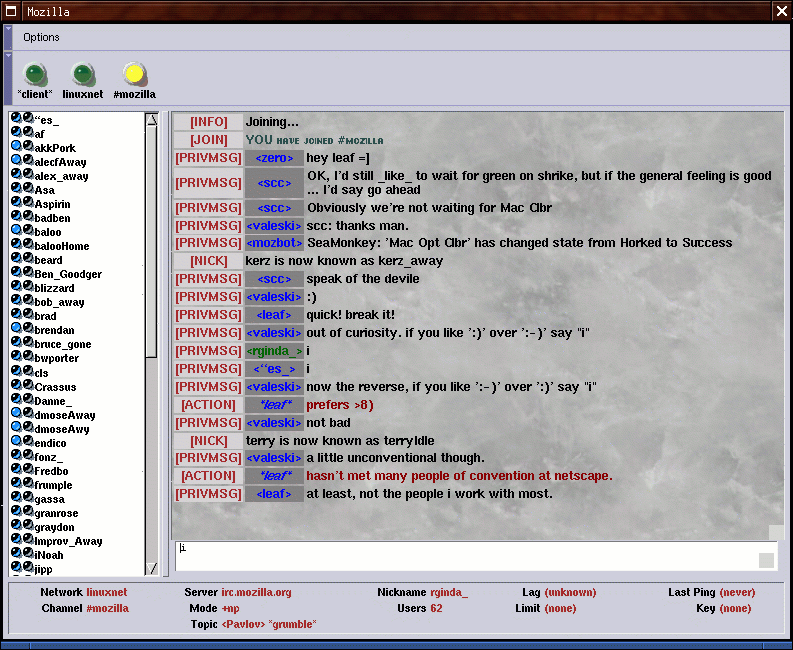Select user alecfAway in the list
Viewport: 793px width, 650px height.
click(x=60, y=162)
